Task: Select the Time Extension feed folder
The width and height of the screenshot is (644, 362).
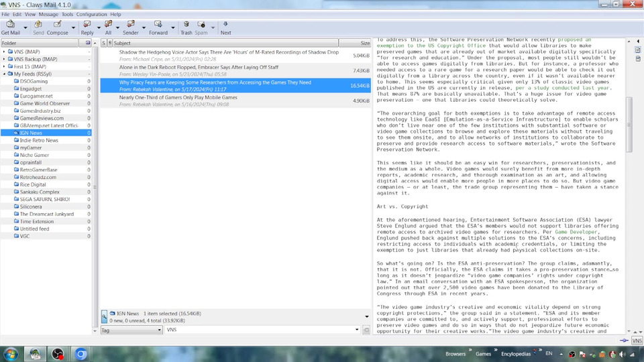Action: coord(36,222)
